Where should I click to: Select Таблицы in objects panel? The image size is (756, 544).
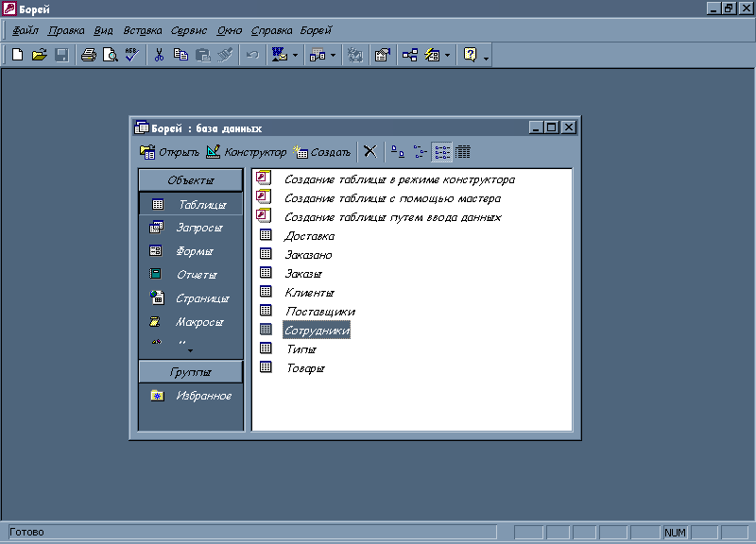191,204
